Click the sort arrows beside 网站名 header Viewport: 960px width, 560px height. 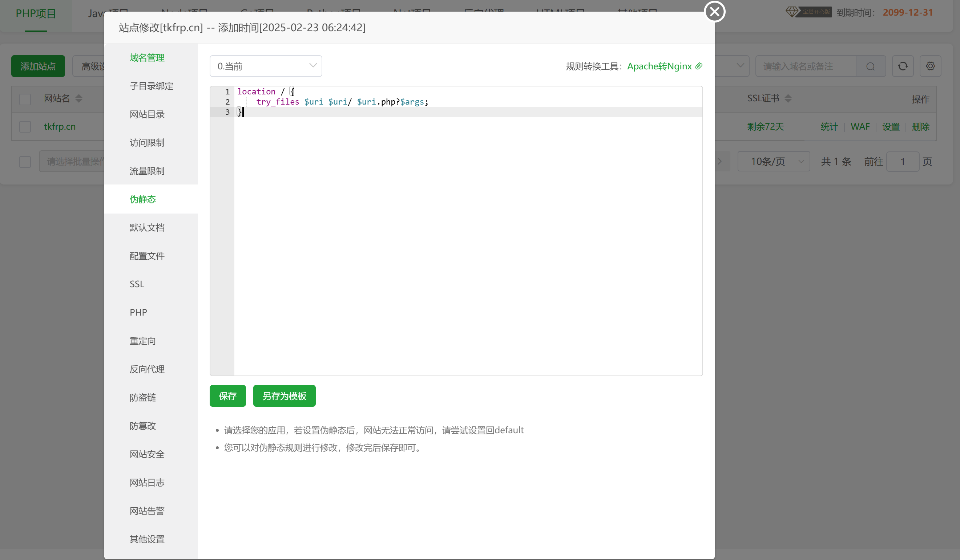point(79,98)
